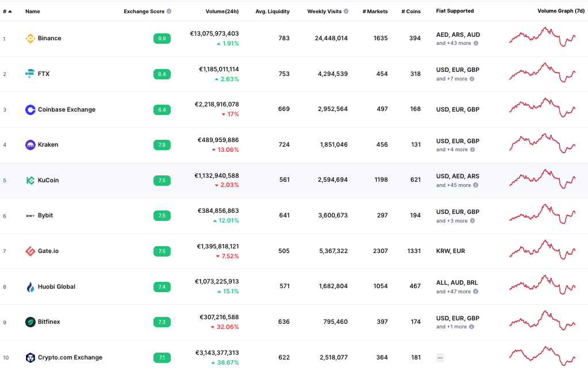Click the Bybit logo icon
588x375 pixels.
[30, 216]
